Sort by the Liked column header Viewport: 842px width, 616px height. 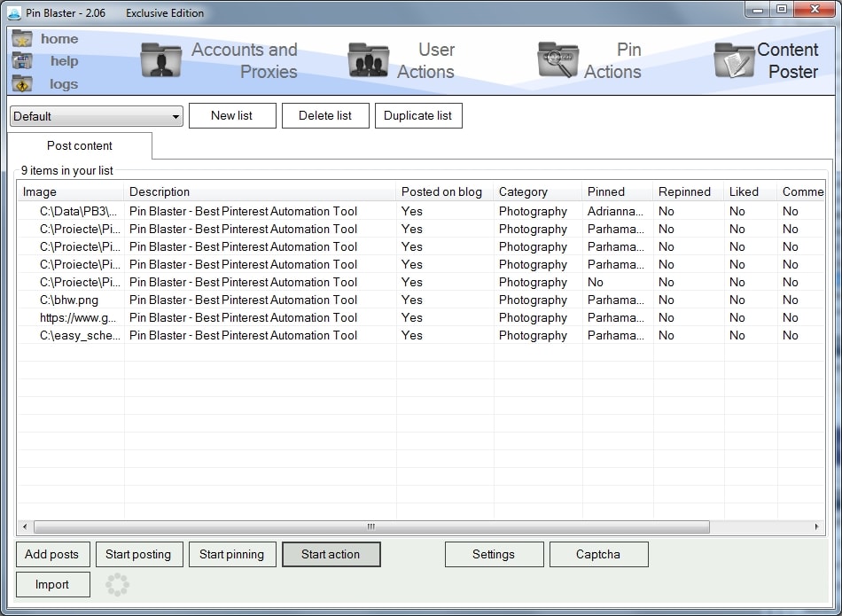750,191
